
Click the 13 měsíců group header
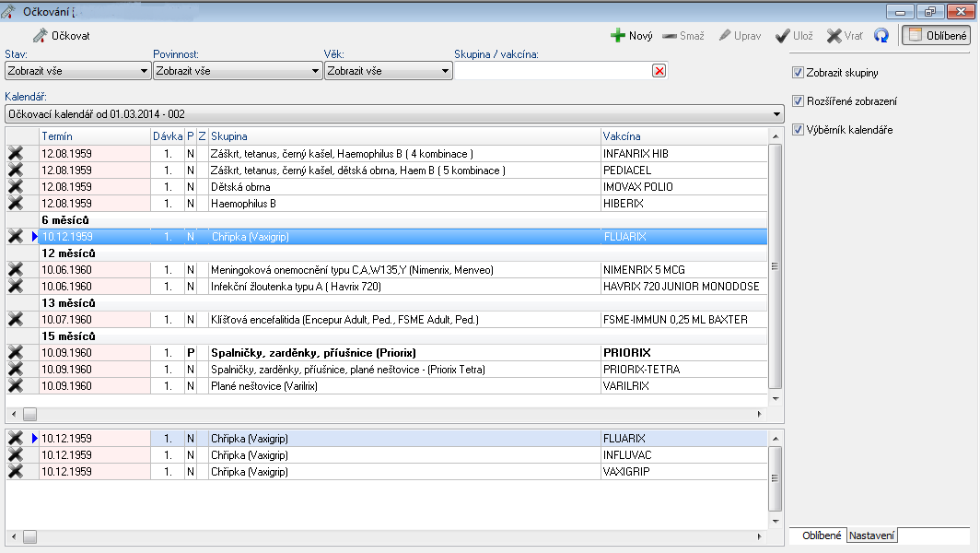click(68, 303)
